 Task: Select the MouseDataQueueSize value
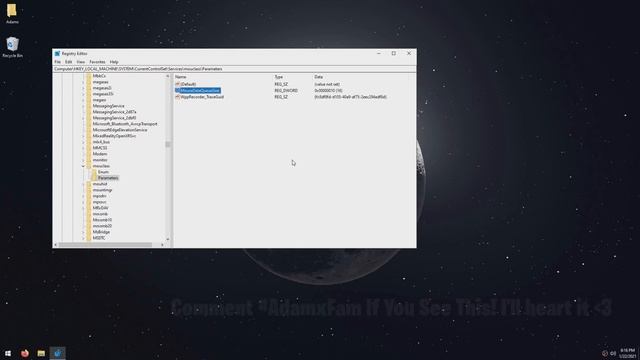click(198, 91)
